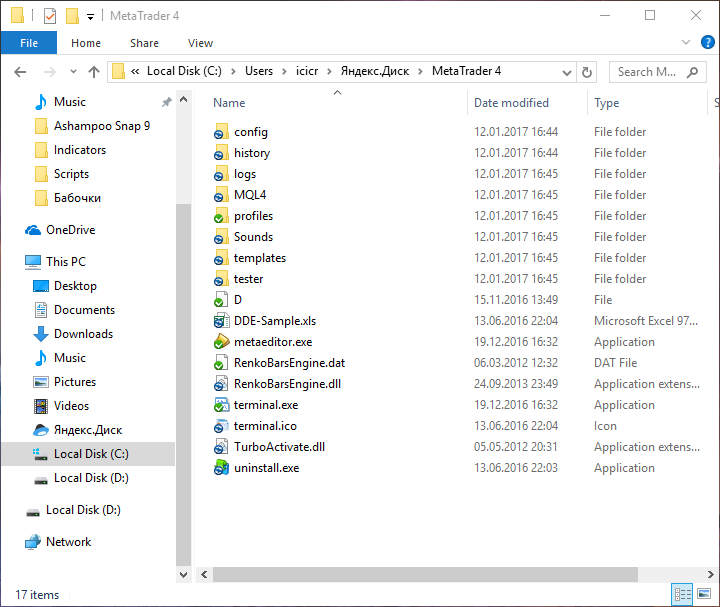Viewport: 720px width, 607px height.
Task: Select OneDrive in the navigation pane
Action: pyautogui.click(x=70, y=230)
